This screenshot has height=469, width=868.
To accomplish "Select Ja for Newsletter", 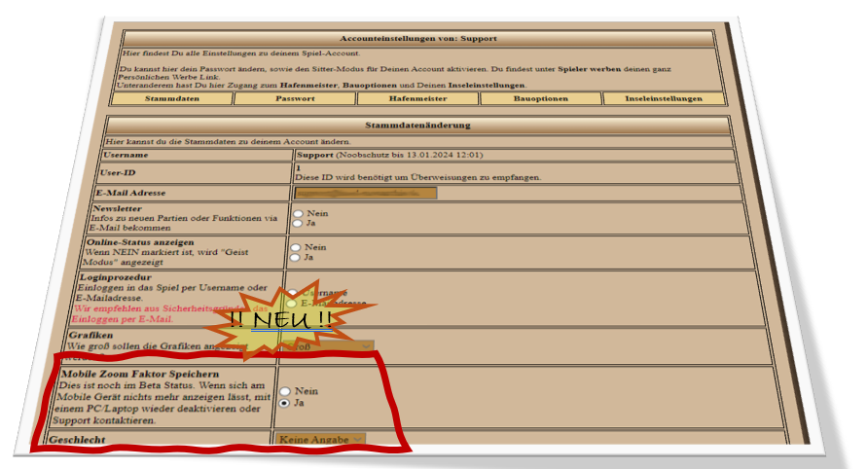I will click(x=297, y=223).
